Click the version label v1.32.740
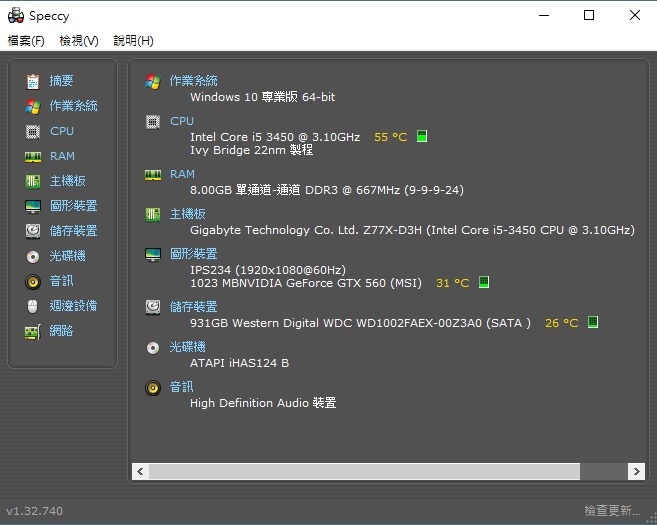Screen dimensions: 657x525 tap(34, 511)
